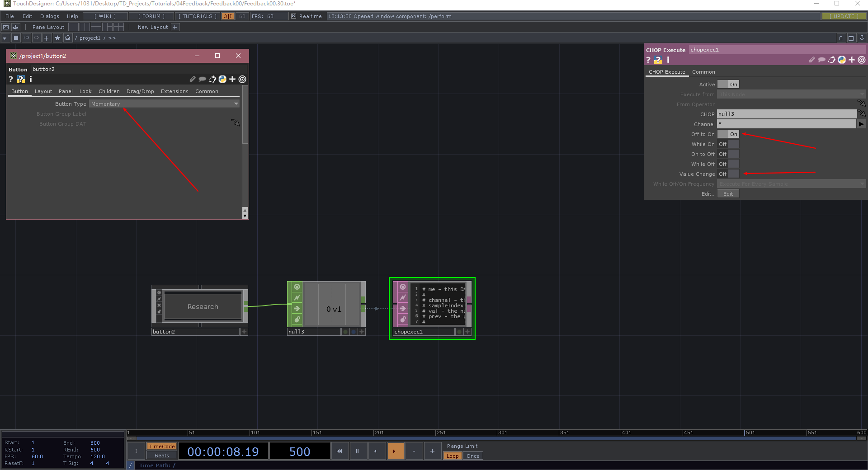Image resolution: width=868 pixels, height=470 pixels.
Task: Open the help question mark for button2
Action: pos(11,79)
